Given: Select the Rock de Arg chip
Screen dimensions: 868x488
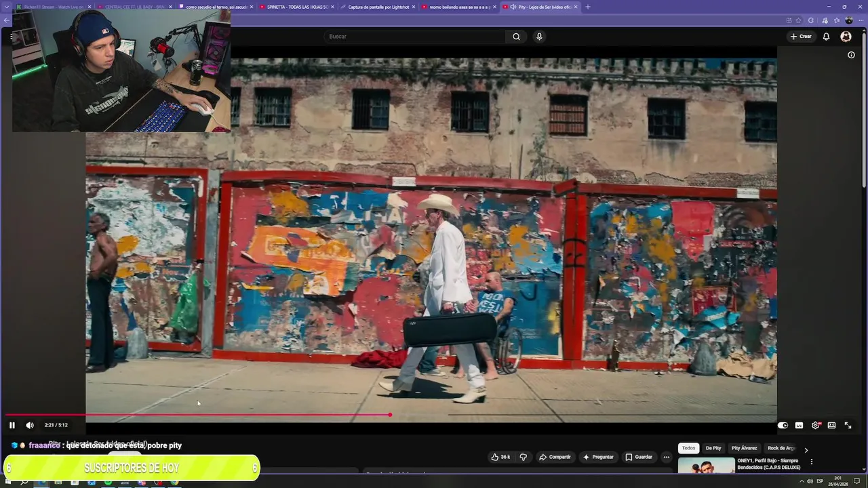Looking at the screenshot, I should [781, 448].
